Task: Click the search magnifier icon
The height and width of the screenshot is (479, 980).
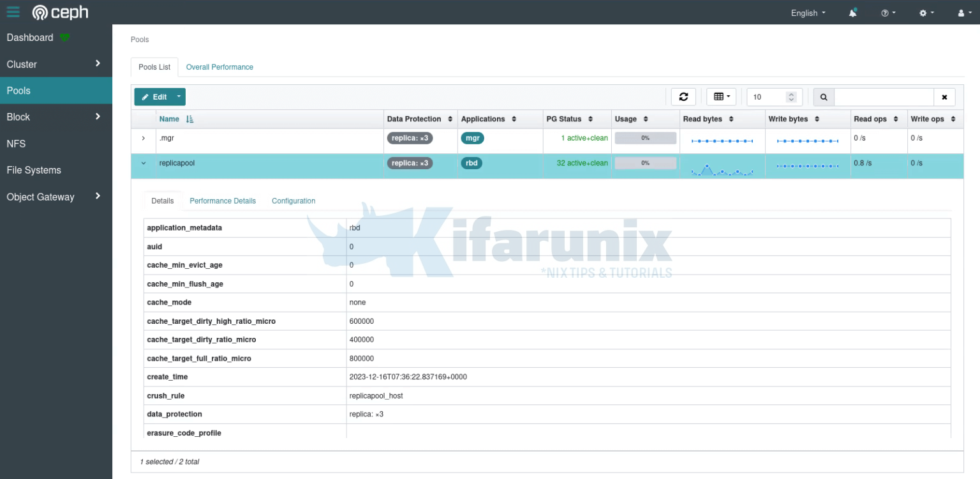Action: [823, 96]
